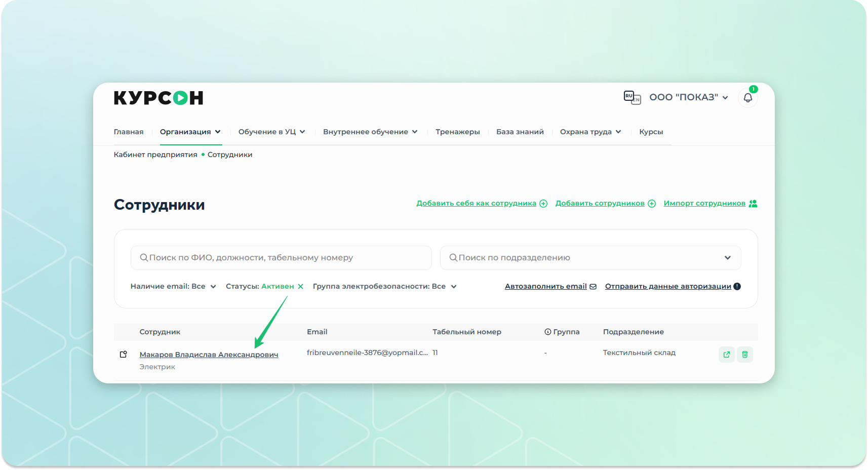Screen dimensions: 868x470
Task: Open Макаров Владислав Александрович profile
Action: pyautogui.click(x=209, y=355)
